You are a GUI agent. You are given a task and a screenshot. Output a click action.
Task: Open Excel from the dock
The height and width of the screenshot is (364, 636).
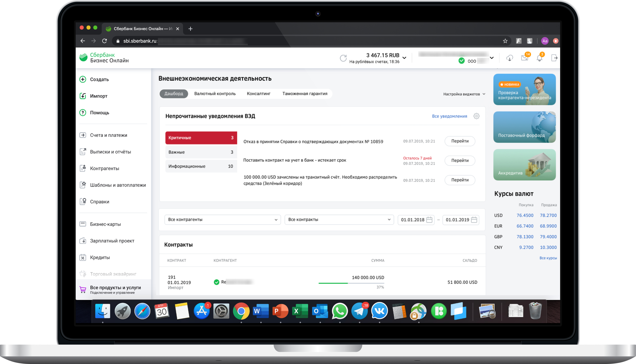pos(300,311)
